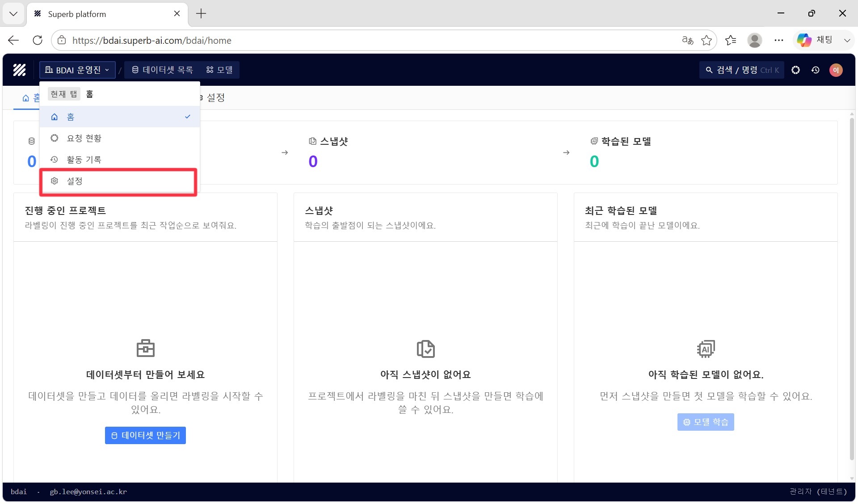Click the Superb AI logo icon

point(19,70)
